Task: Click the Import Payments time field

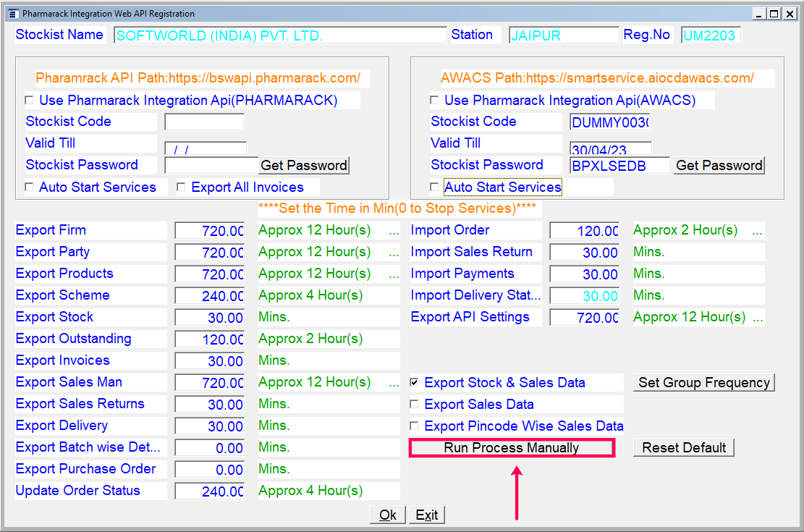Action: (585, 274)
